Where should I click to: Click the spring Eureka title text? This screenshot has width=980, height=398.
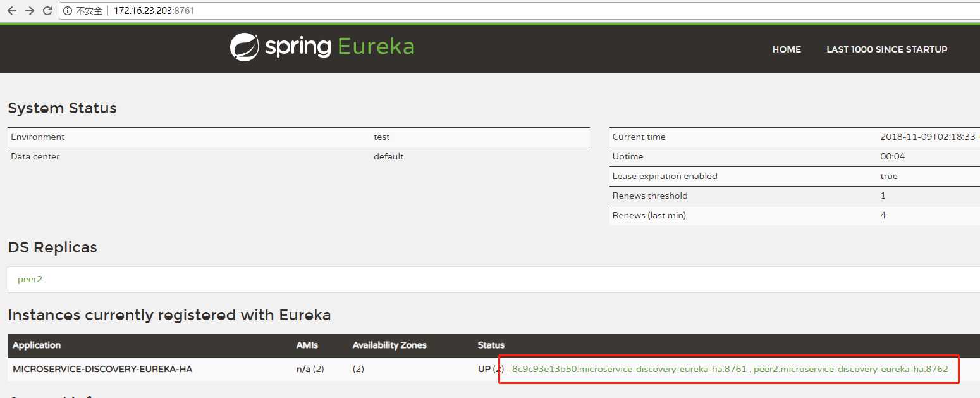pos(340,47)
